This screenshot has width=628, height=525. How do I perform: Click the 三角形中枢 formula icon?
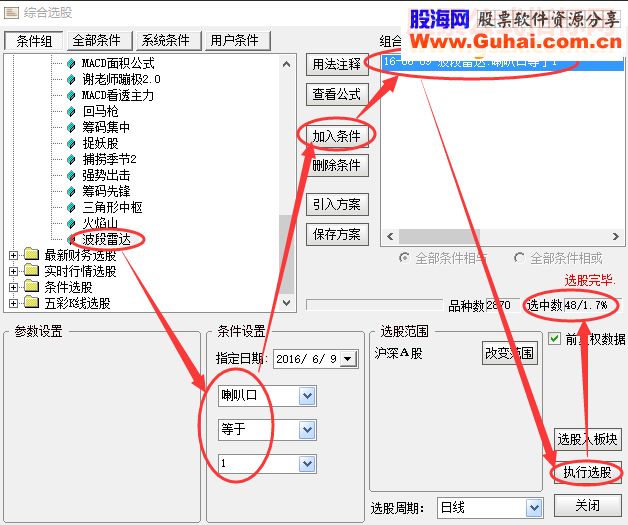(x=71, y=207)
